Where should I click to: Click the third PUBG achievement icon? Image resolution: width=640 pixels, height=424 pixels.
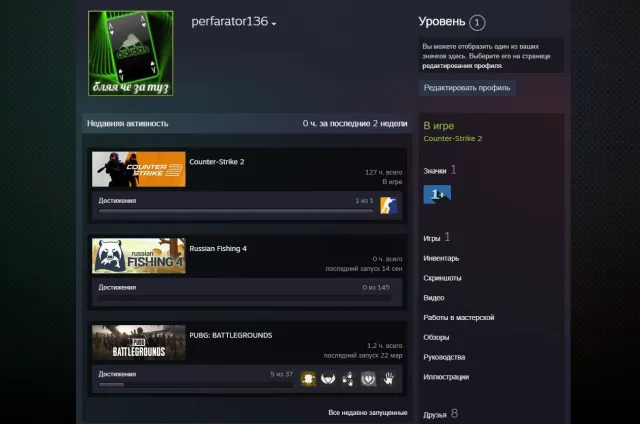pos(348,379)
